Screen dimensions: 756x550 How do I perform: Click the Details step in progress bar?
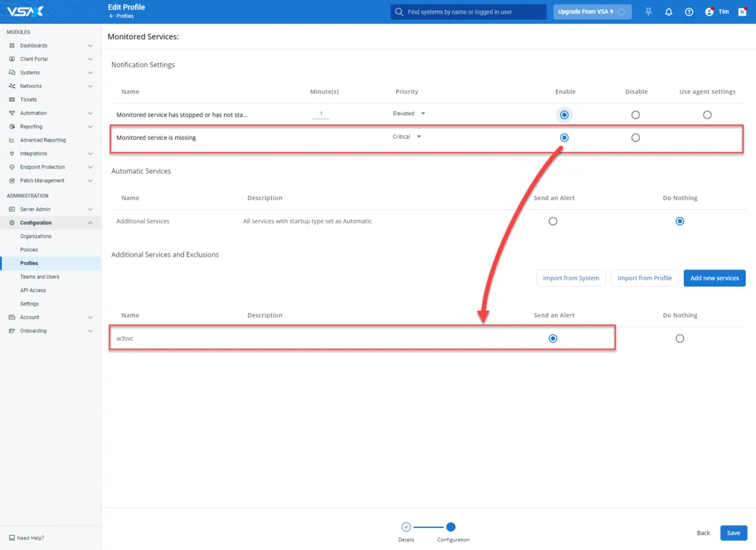pos(406,527)
